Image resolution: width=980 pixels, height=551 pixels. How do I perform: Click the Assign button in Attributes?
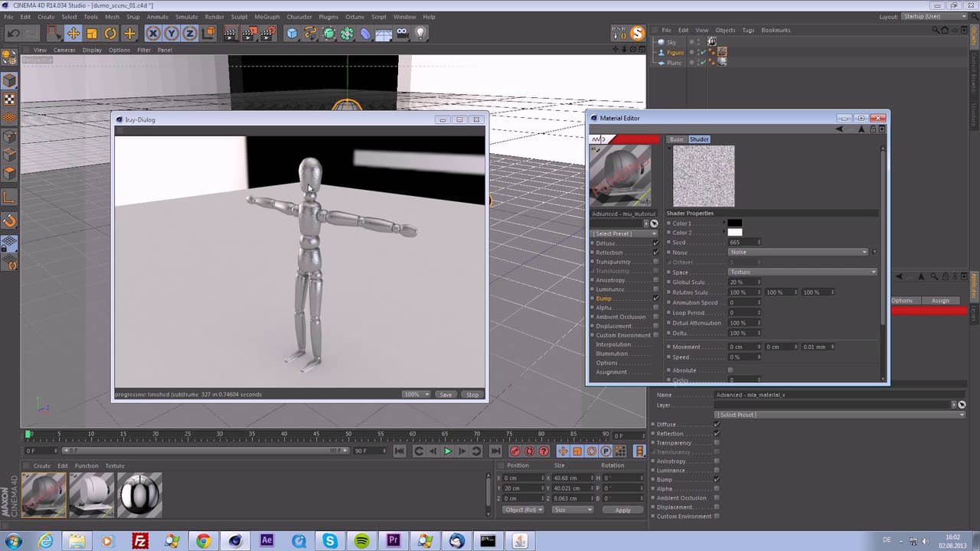click(940, 301)
